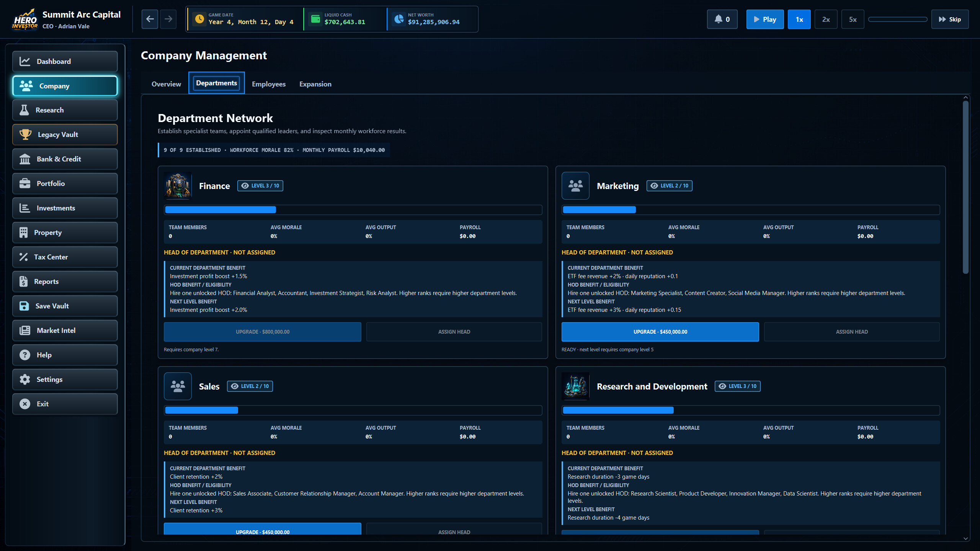The height and width of the screenshot is (551, 980).
Task: Switch to the Expansion tab
Action: point(315,84)
